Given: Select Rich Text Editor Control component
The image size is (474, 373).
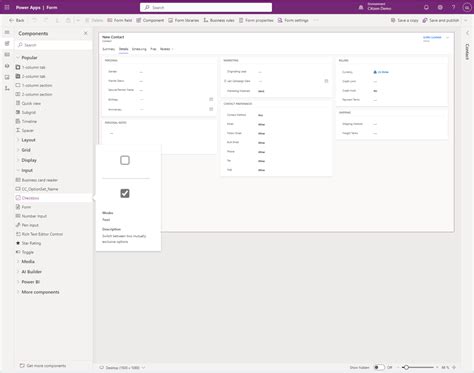Looking at the screenshot, I should pos(39,234).
